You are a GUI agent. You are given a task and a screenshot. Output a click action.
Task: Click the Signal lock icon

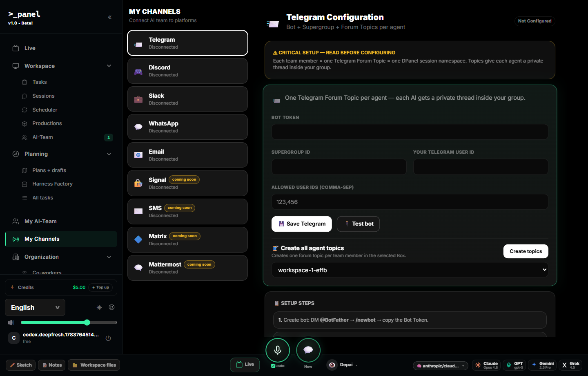[x=138, y=183]
